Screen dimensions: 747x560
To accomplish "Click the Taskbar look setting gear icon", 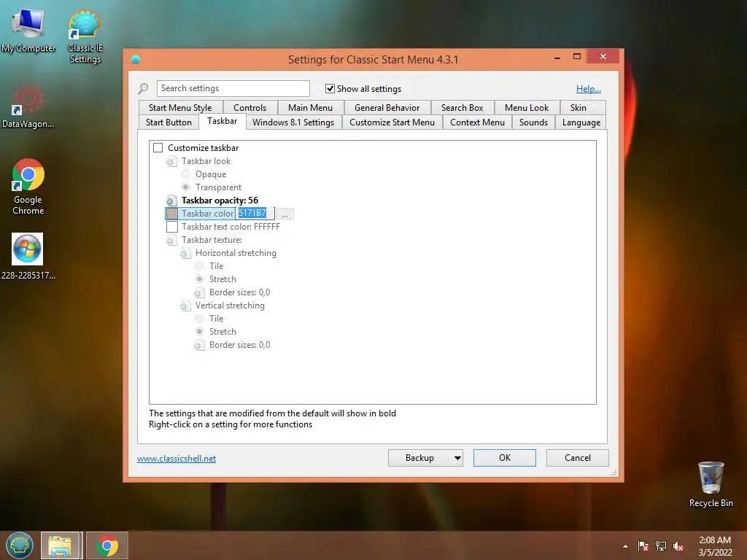I will tap(171, 161).
